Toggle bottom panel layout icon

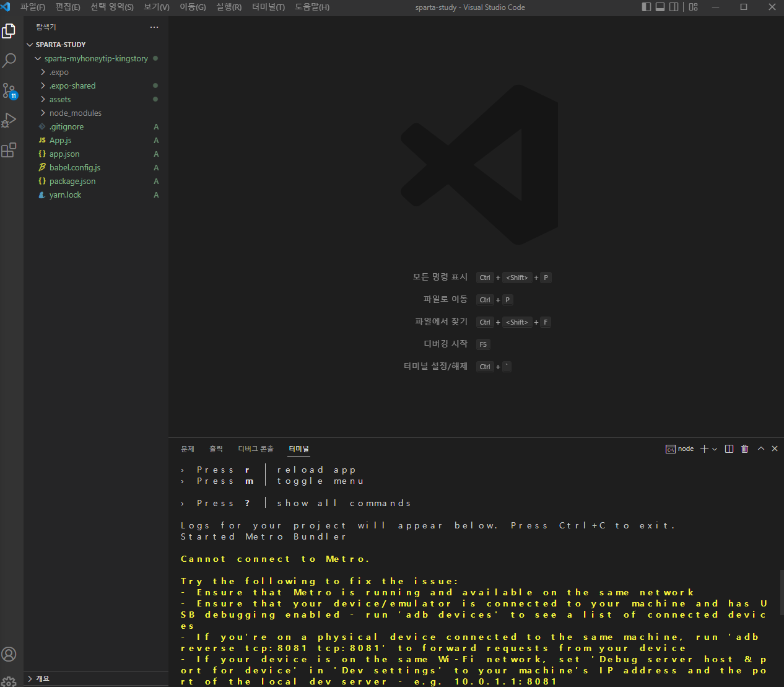pyautogui.click(x=660, y=7)
